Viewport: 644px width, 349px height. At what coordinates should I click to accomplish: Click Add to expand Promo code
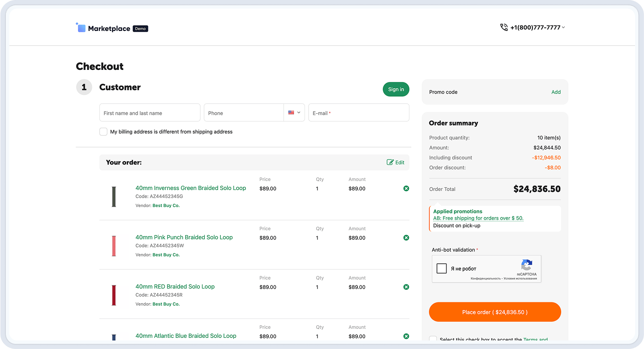556,92
